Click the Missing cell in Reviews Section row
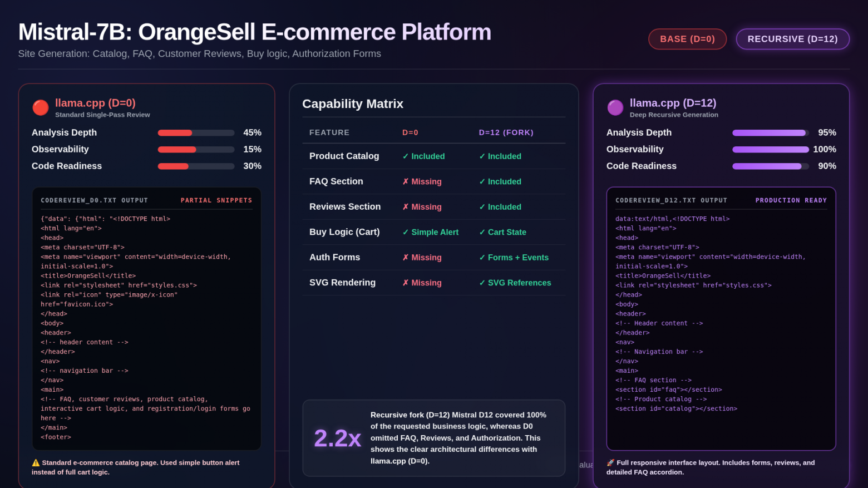Screen dimensions: 868x488 click(422, 207)
